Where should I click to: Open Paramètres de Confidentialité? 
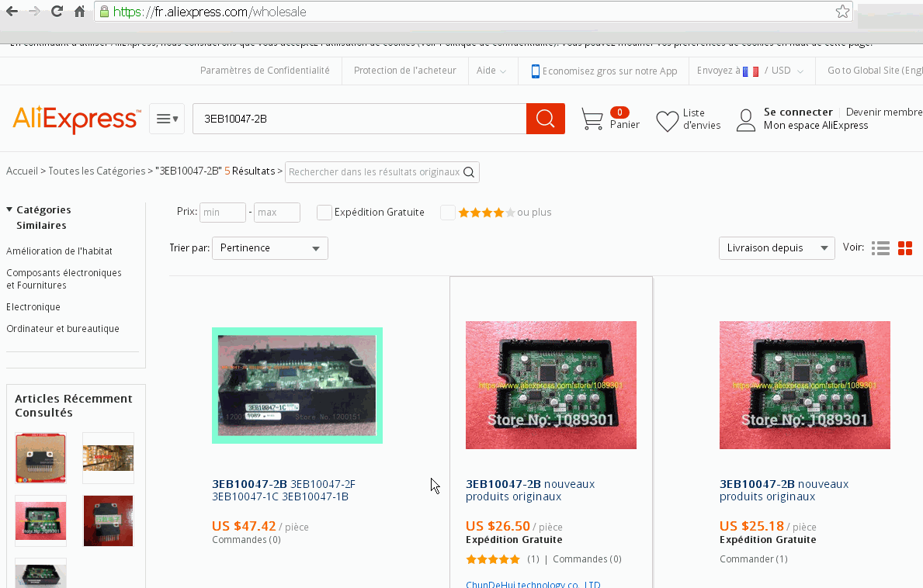(x=265, y=71)
